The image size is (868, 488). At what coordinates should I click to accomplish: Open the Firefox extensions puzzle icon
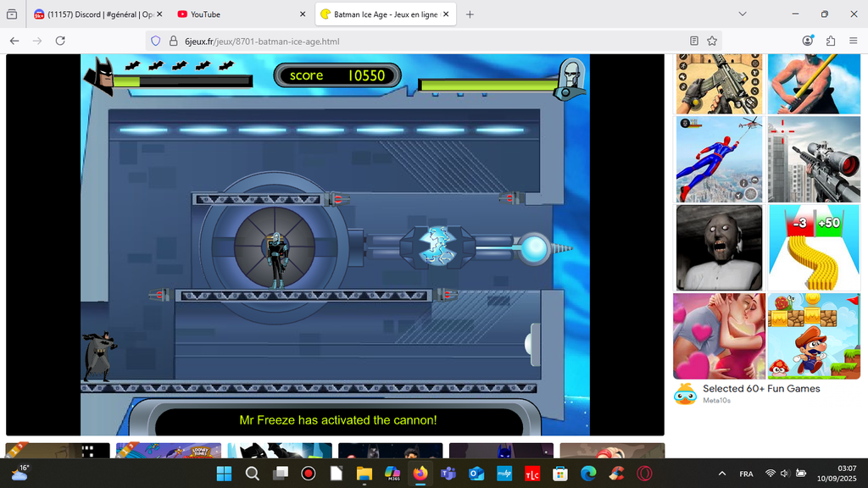[831, 41]
